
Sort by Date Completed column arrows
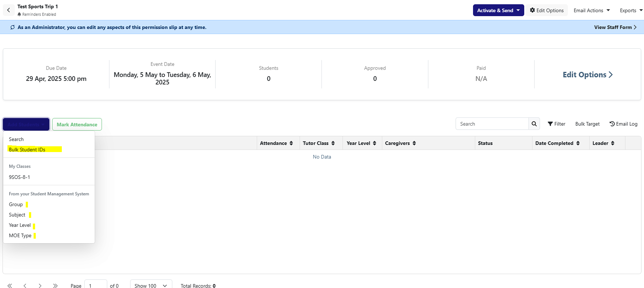578,143
